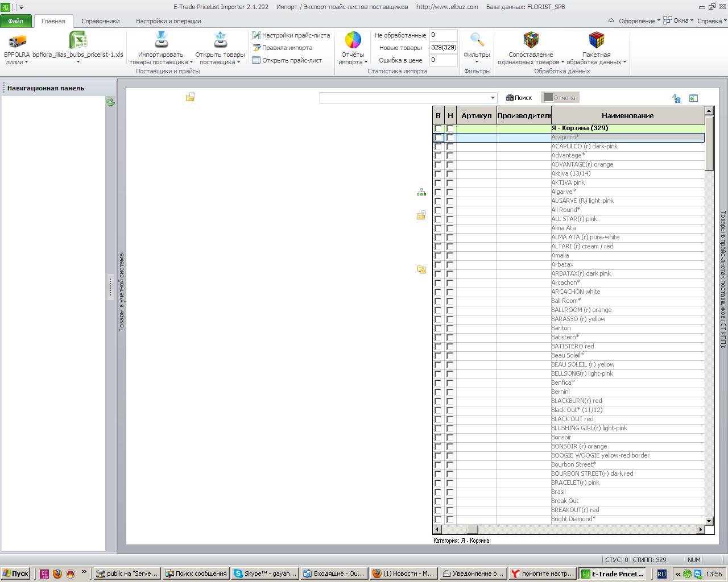Expand the Импортировать товары поставщика dropdown arrow
The height and width of the screenshot is (582, 728).
[191, 63]
